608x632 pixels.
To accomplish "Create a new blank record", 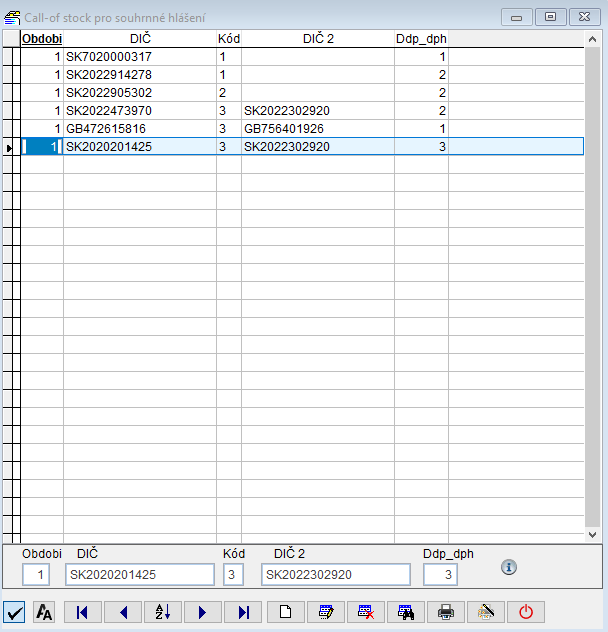I will coord(285,612).
